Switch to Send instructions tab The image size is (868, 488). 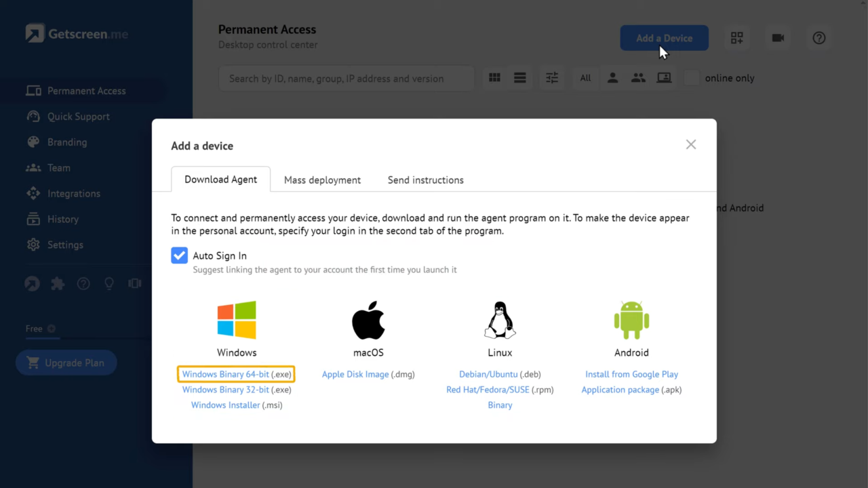426,180
